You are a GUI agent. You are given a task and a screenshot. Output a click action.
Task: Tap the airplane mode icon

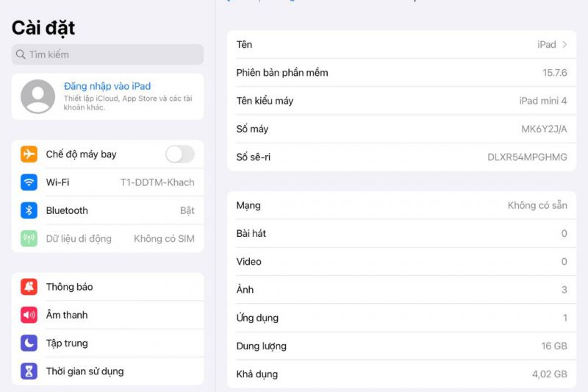(29, 154)
